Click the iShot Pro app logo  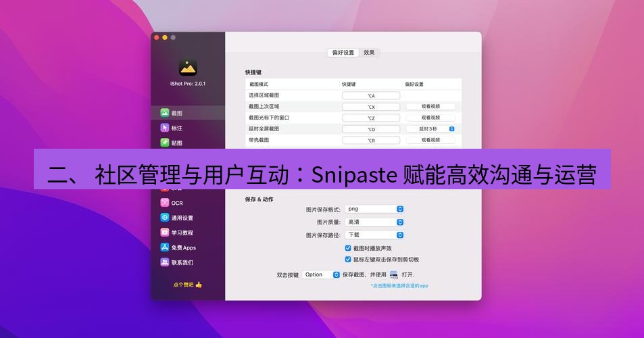tap(188, 68)
